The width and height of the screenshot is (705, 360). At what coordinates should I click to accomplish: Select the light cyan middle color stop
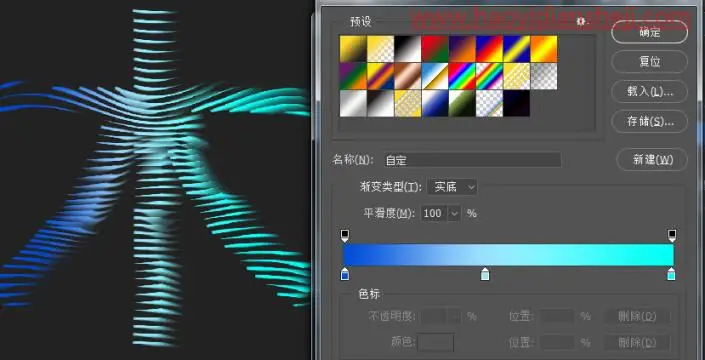click(485, 274)
